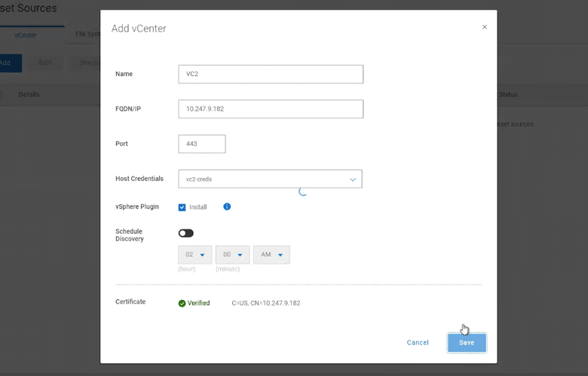Open the Host Credentials dropdown
Viewport: 588px width, 376px height.
pyautogui.click(x=270, y=179)
